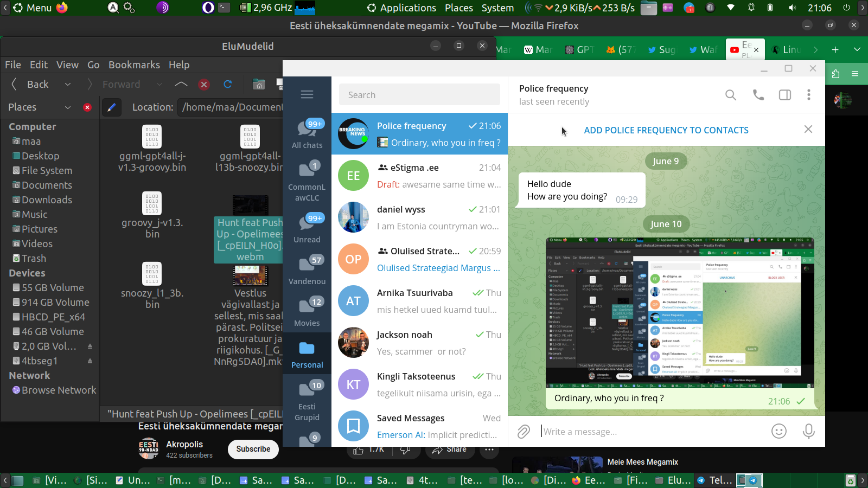
Task: Open the Bookmarks menu in file manager
Action: (x=134, y=65)
